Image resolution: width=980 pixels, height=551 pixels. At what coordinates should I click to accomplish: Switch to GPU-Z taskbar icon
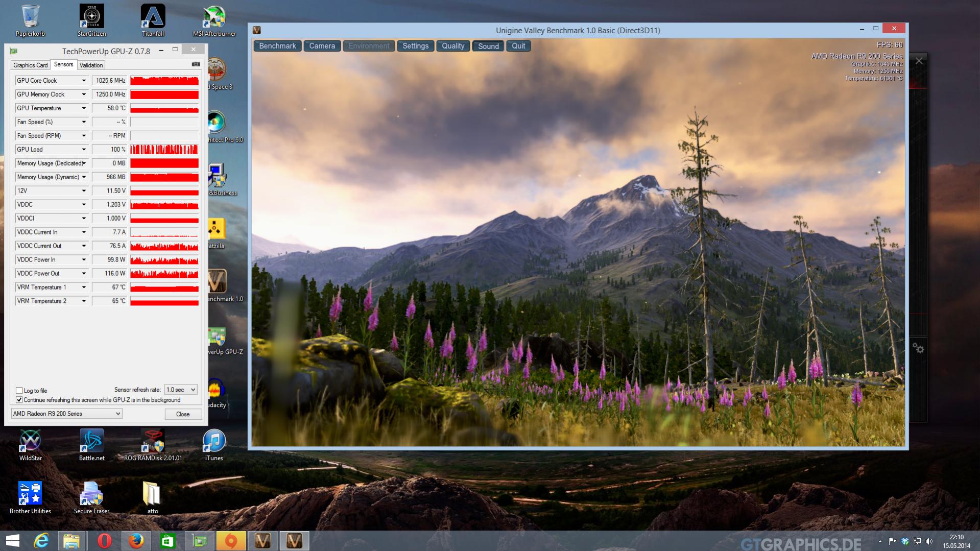199,541
